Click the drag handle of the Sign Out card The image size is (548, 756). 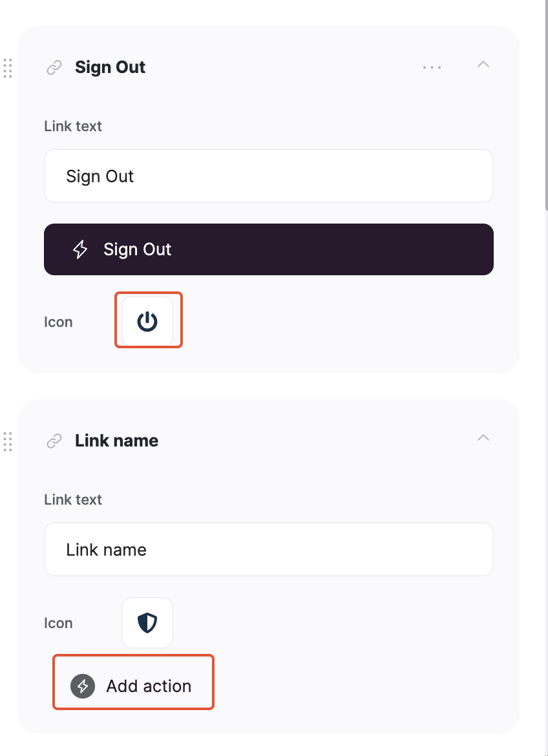[x=8, y=68]
